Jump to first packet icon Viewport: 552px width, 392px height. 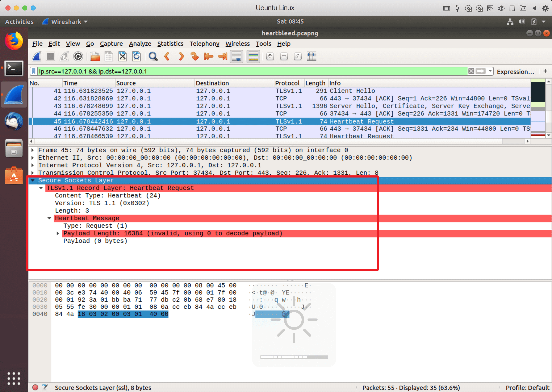[209, 57]
